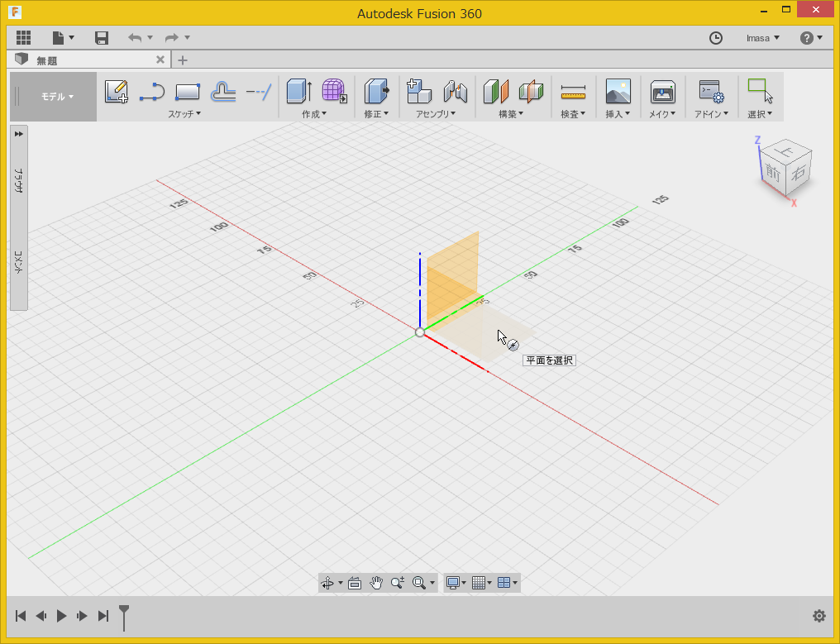
Task: Expand the 挿入 menu
Action: coord(618,113)
